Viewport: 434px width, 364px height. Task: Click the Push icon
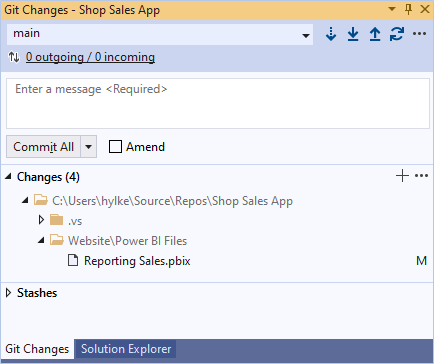[x=375, y=34]
